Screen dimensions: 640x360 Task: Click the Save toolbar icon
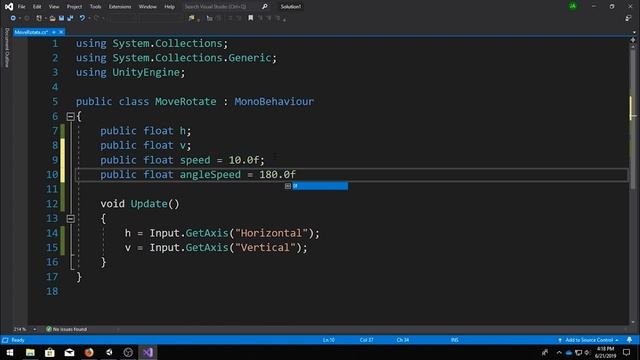pos(61,18)
